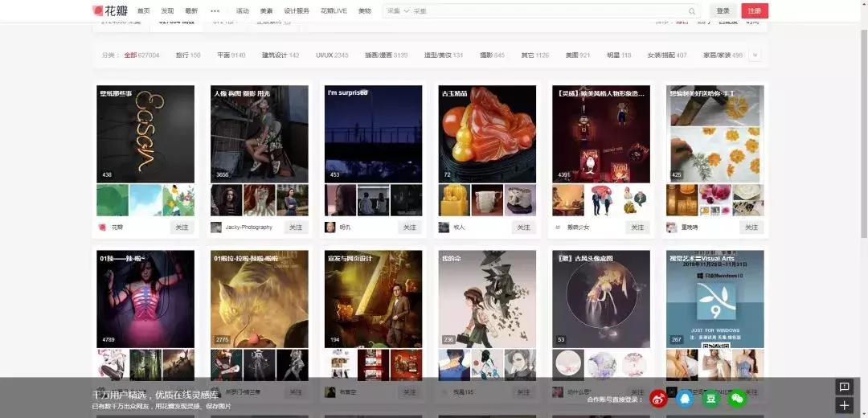This screenshot has height=418, width=868.
Task: Expand the category list chevron
Action: click(x=755, y=55)
